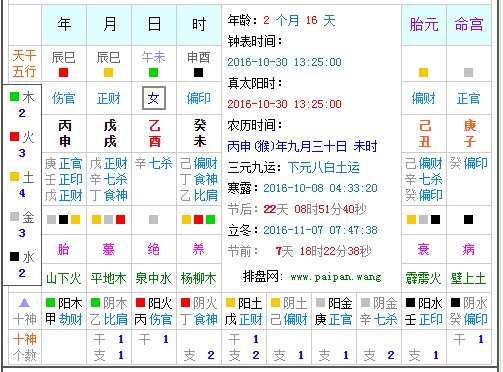Screen dimensions: 503x372
Task: Click the red 乙酉 day pillar
Action: click(154, 134)
